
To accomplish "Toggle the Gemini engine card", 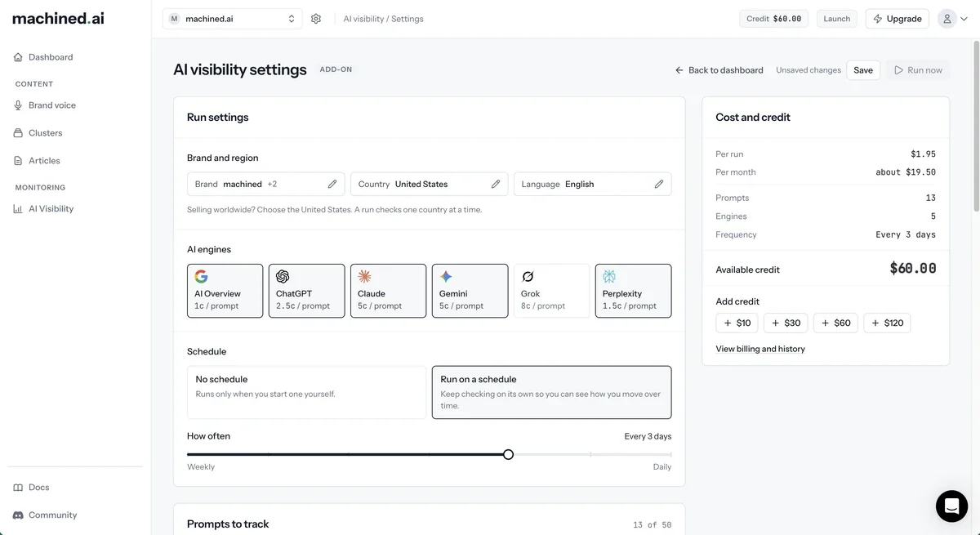I will [470, 291].
